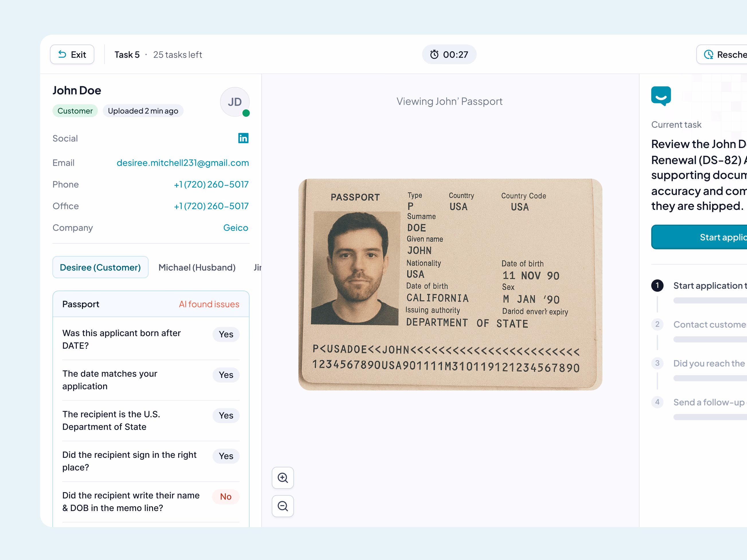The image size is (747, 560).
Task: Click the chat assistant logo icon
Action: pyautogui.click(x=661, y=96)
